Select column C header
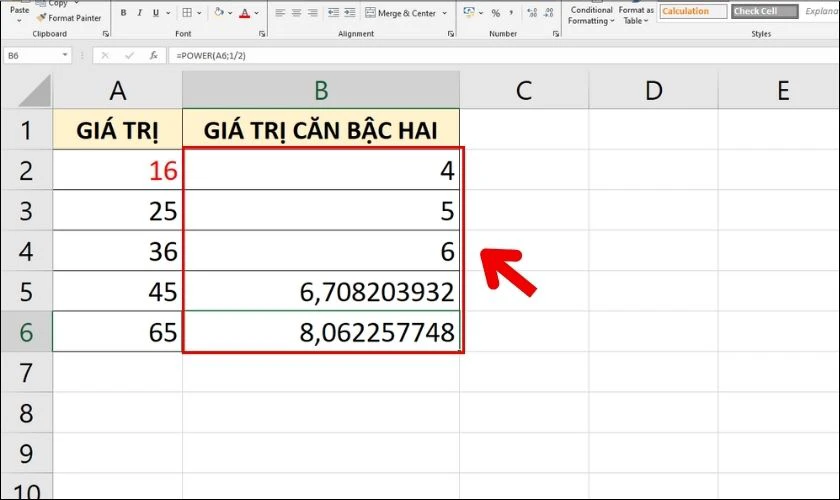The width and height of the screenshot is (840, 500). coord(524,90)
